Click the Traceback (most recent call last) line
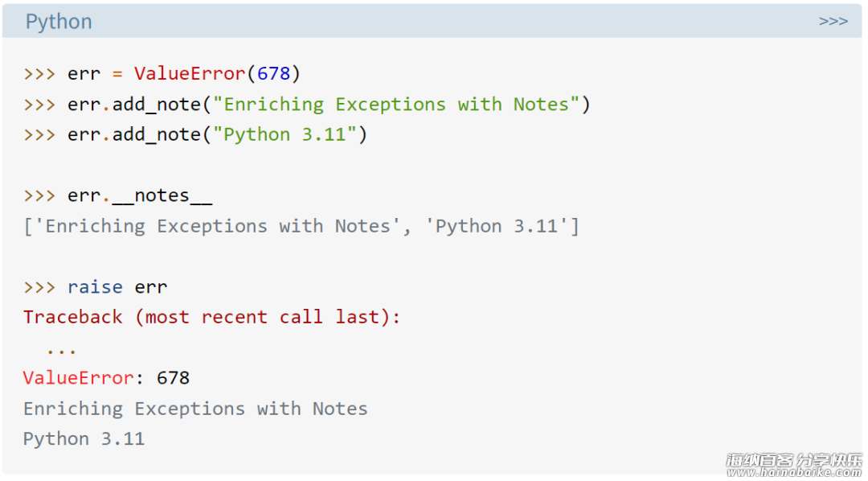Image resolution: width=868 pixels, height=481 pixels. pos(211,317)
